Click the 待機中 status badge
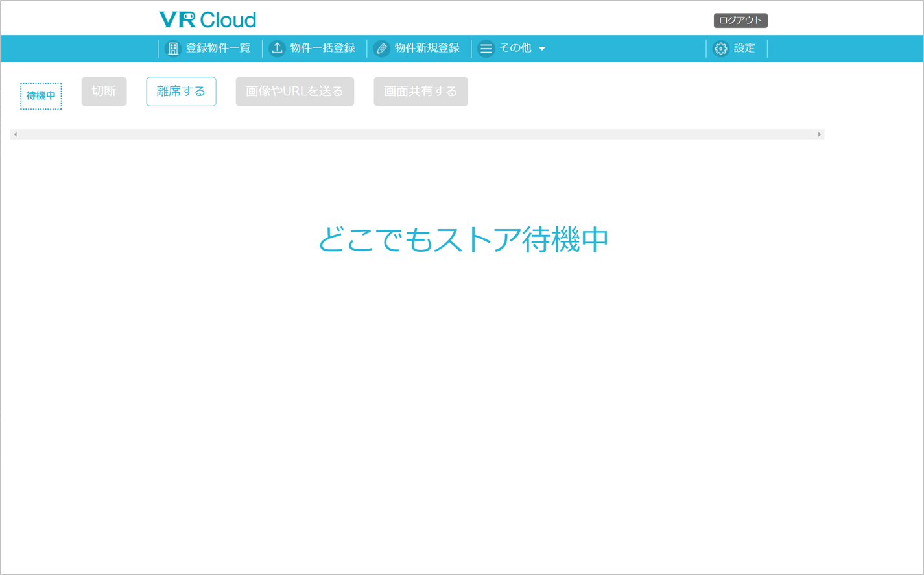The height and width of the screenshot is (575, 924). [41, 96]
